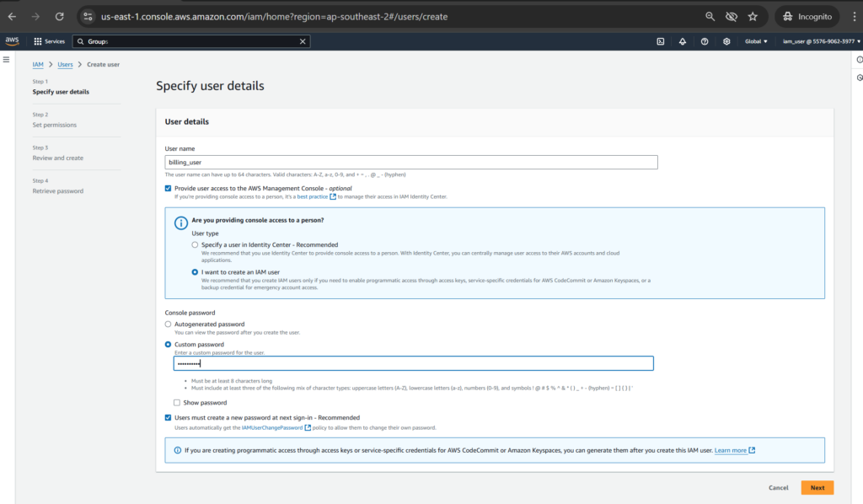
Task: Expand the Global region dropdown
Action: [x=755, y=41]
